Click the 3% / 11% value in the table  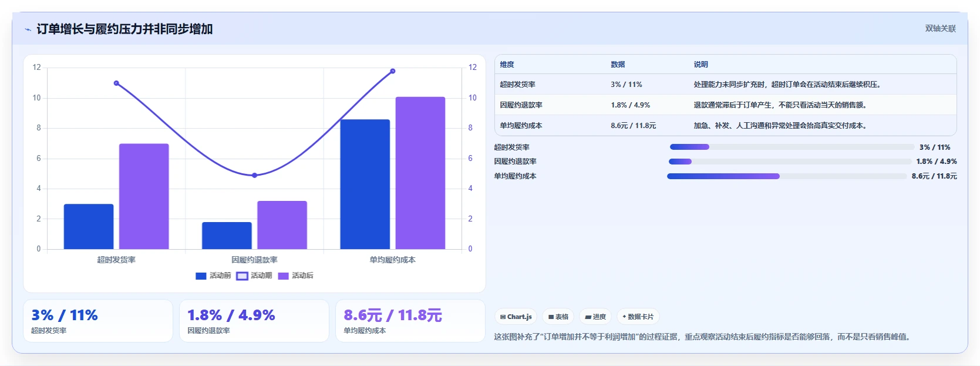(627, 85)
